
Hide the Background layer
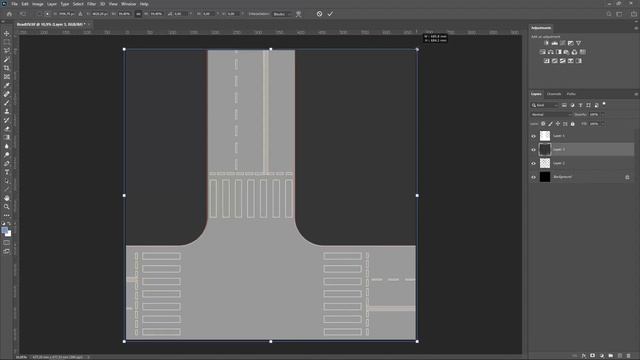click(x=533, y=177)
